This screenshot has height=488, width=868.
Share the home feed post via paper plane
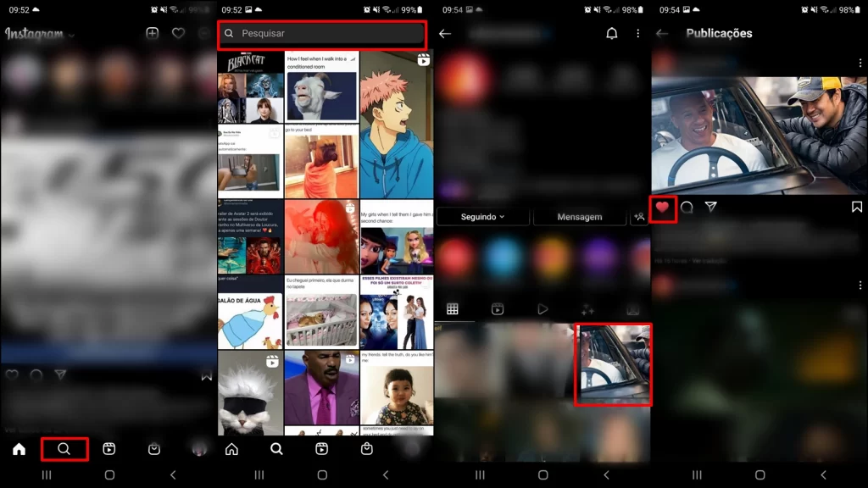60,374
